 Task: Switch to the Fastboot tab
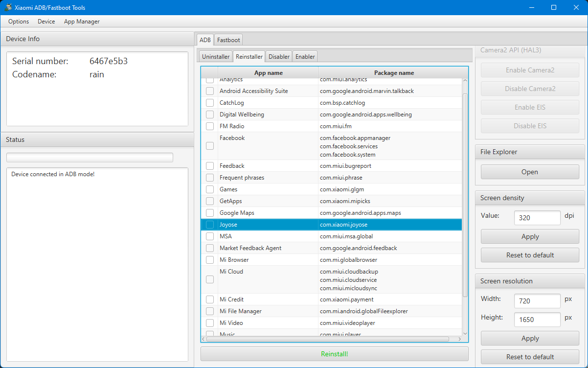tap(228, 40)
